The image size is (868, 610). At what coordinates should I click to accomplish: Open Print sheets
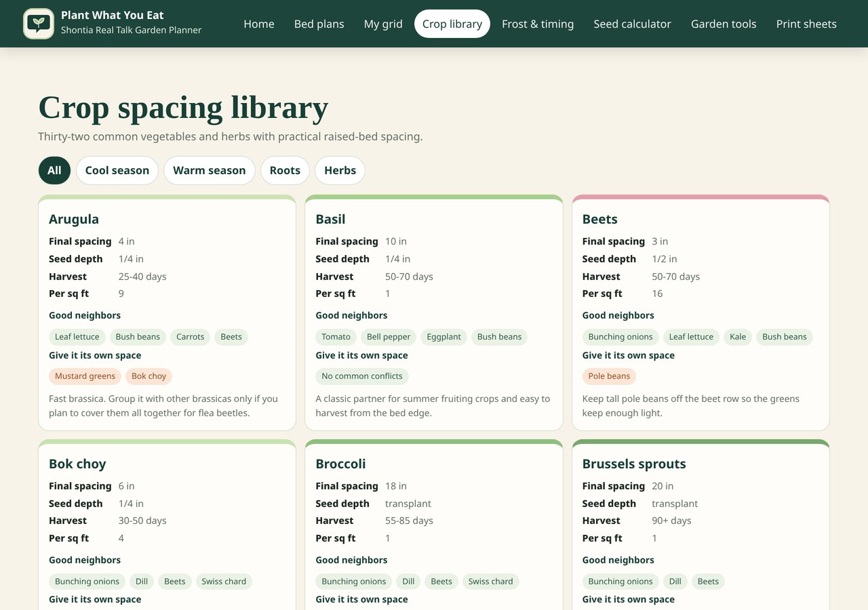tap(806, 24)
